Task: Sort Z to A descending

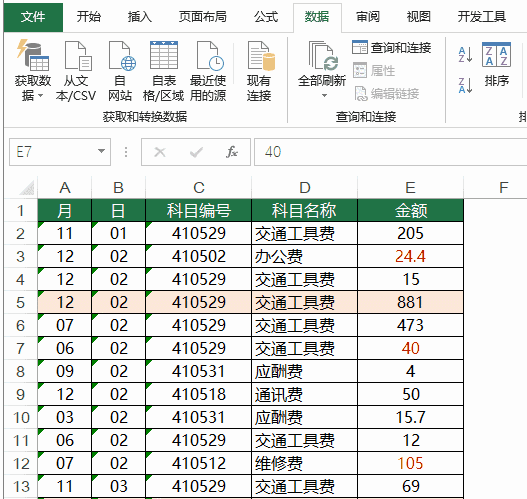Action: click(465, 85)
